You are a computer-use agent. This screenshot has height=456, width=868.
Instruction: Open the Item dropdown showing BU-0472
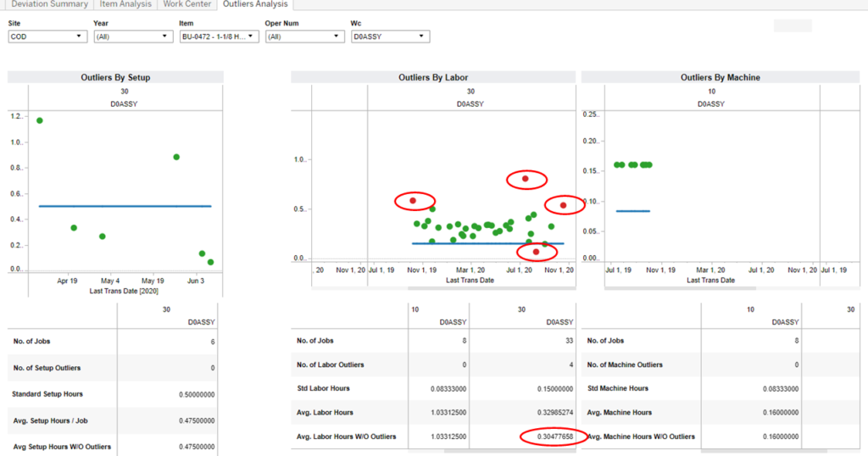click(x=220, y=36)
